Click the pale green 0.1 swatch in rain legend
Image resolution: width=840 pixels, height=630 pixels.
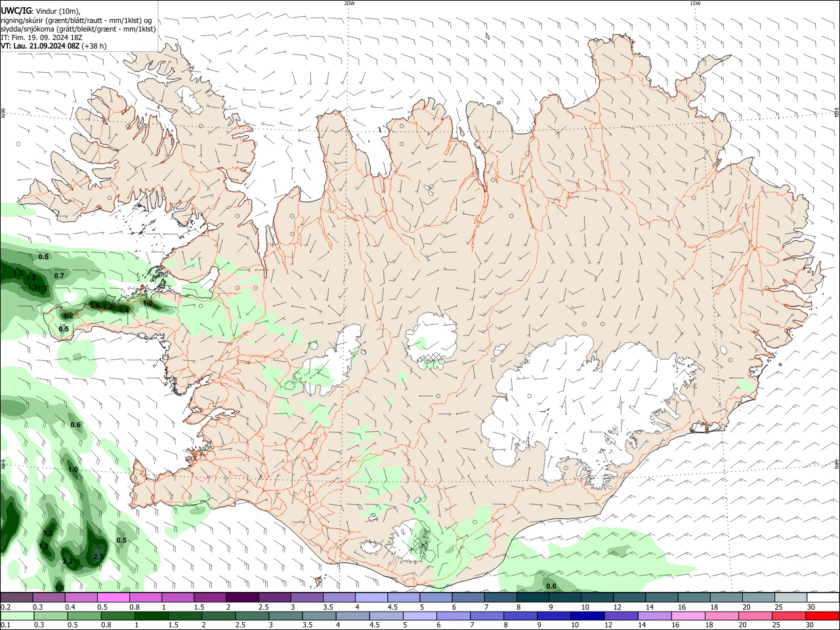click(x=17, y=616)
